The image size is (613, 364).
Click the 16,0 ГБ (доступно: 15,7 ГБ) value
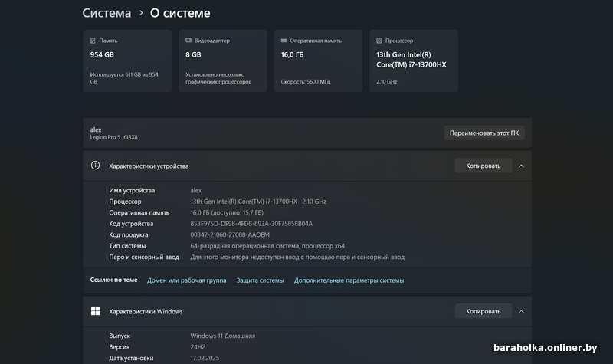[227, 213]
